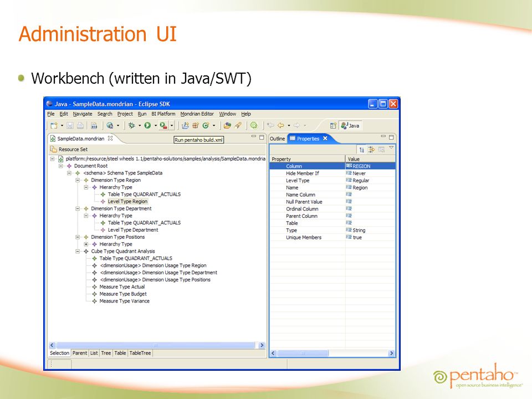Click the binary 010 toolbar icon
The height and width of the screenshot is (399, 532).
[x=94, y=126]
